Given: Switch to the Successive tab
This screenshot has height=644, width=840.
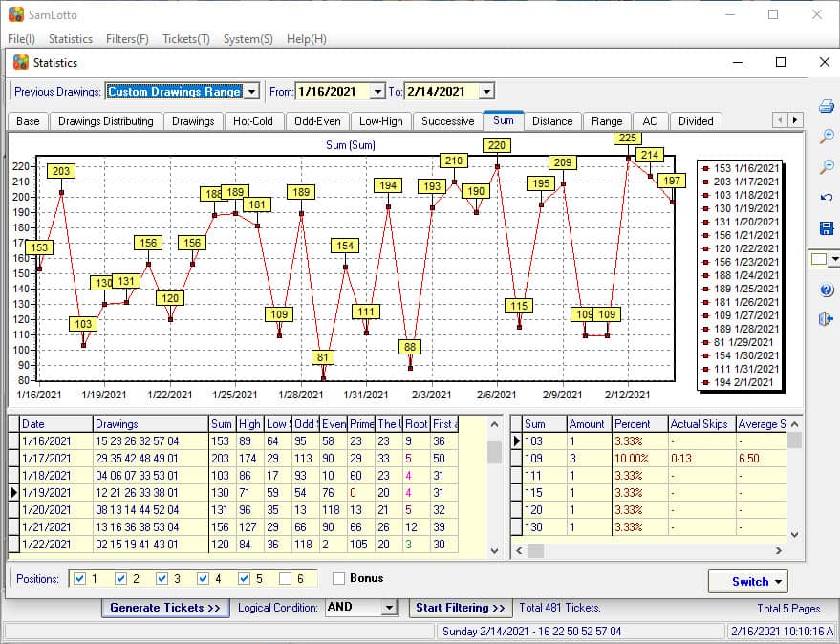Looking at the screenshot, I should coord(448,121).
